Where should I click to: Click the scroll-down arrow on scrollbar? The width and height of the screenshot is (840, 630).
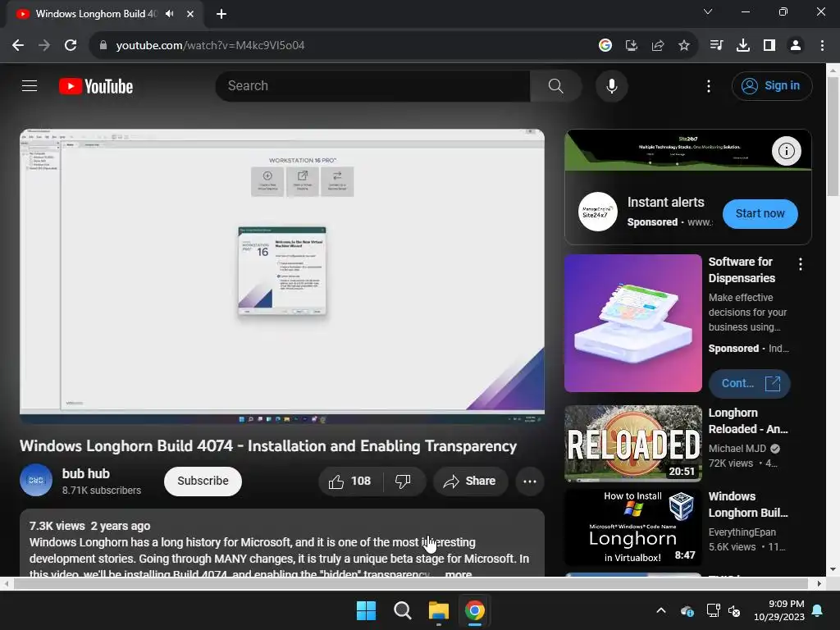(x=833, y=569)
